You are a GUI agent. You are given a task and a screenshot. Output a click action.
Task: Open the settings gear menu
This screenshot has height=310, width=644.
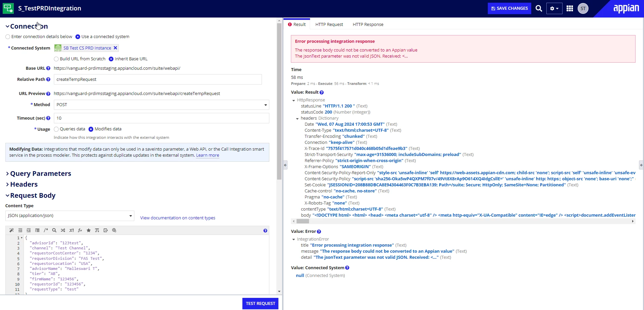[554, 8]
